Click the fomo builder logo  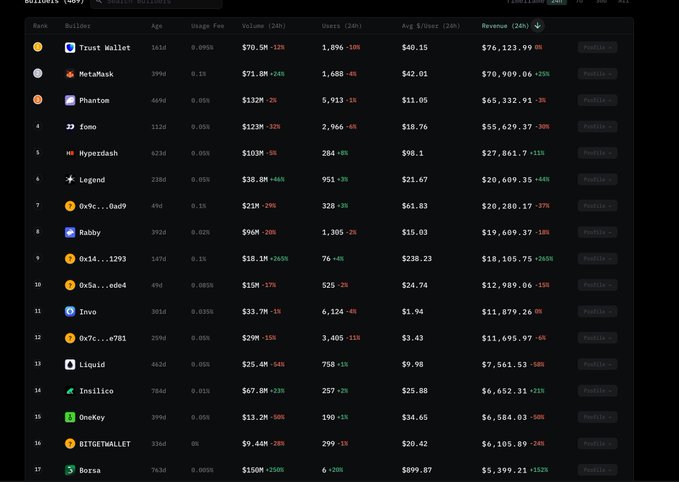pyautogui.click(x=70, y=127)
